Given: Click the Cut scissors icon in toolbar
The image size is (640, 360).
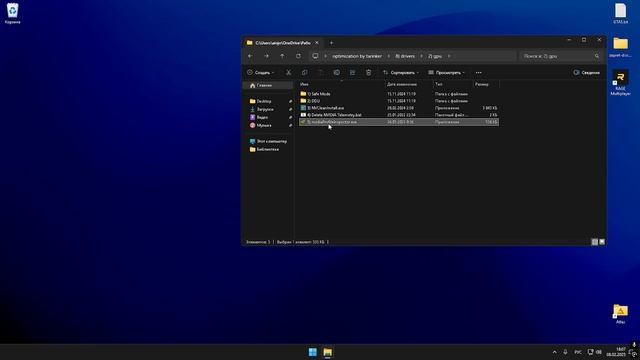Looking at the screenshot, I should 289,72.
